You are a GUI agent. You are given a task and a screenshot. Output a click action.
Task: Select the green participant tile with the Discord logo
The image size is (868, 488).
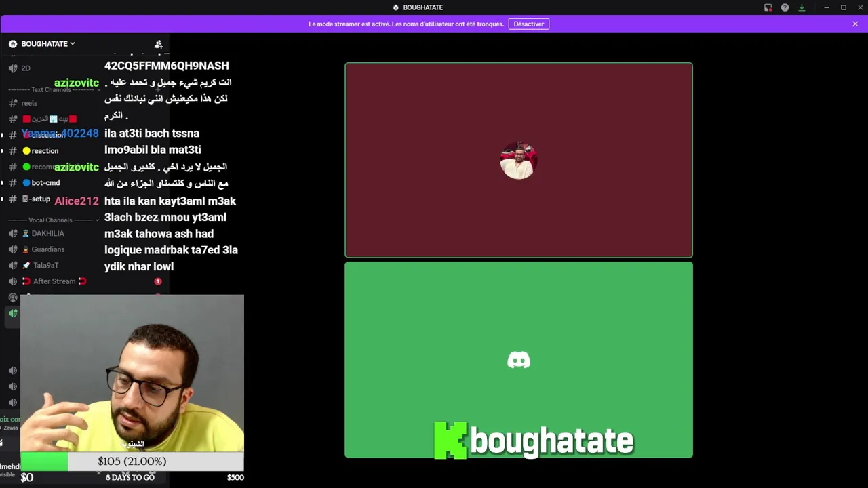pos(519,360)
